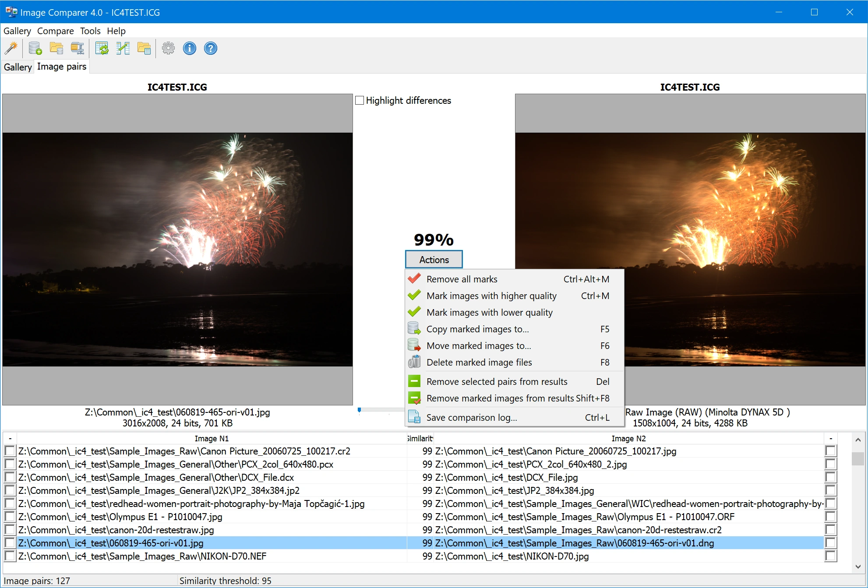Image resolution: width=868 pixels, height=588 pixels.
Task: Check left box for JP2_384x384.jp2 row
Action: 10,490
